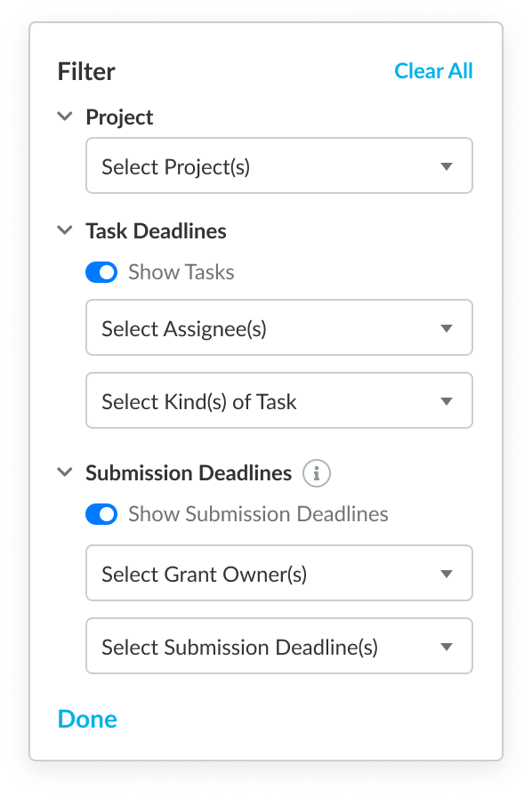Screen dimensions: 532x797
Task: Toggle the Show Tasks switch off
Action: pyautogui.click(x=101, y=272)
